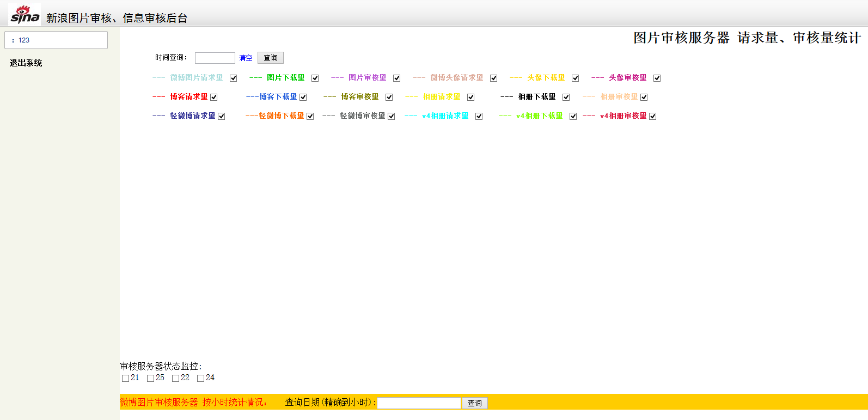The image size is (868, 420).
Task: Click the 相册请求量 legend label
Action: pos(442,97)
